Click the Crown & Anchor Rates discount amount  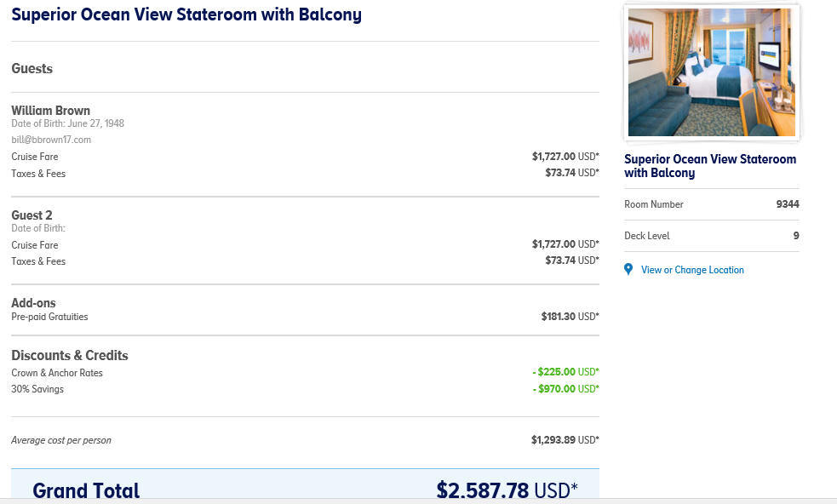[566, 371]
